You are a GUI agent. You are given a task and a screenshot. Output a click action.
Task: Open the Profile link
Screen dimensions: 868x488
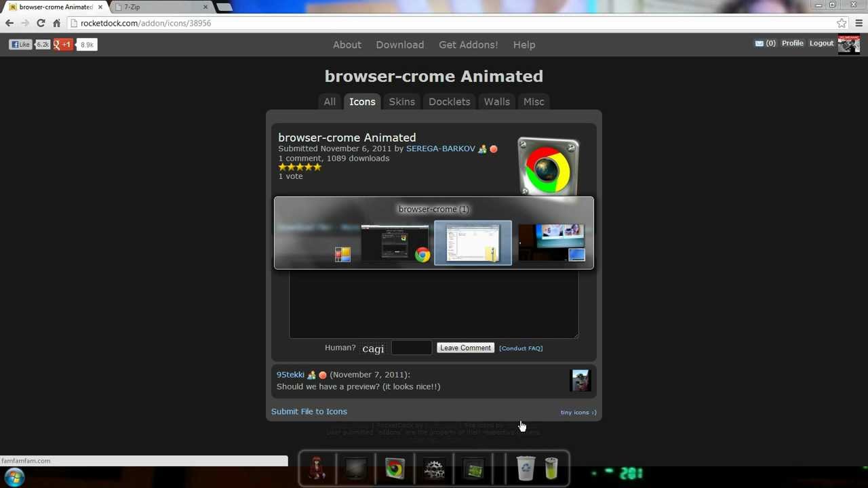792,43
